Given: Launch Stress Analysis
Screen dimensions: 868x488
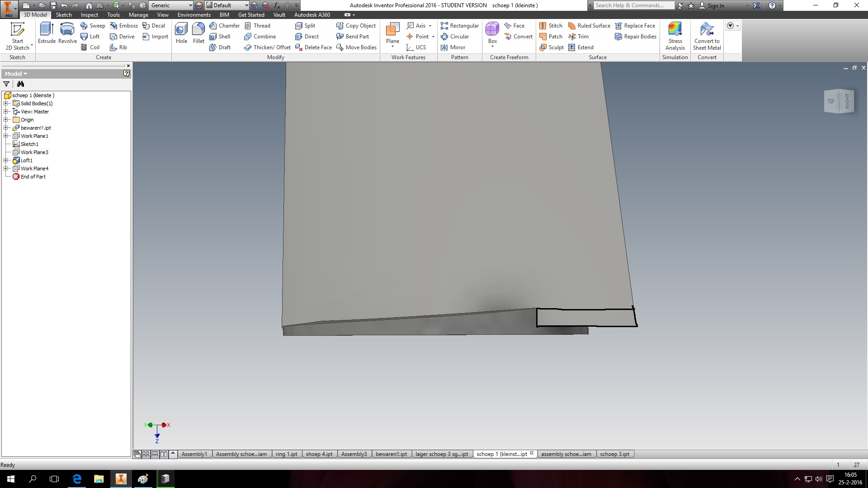Looking at the screenshot, I should (x=675, y=36).
